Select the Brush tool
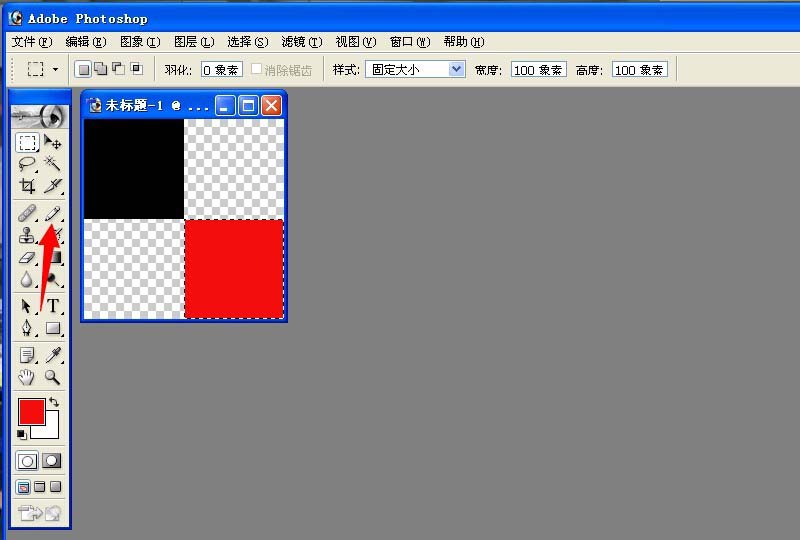The image size is (800, 540). coord(53,213)
